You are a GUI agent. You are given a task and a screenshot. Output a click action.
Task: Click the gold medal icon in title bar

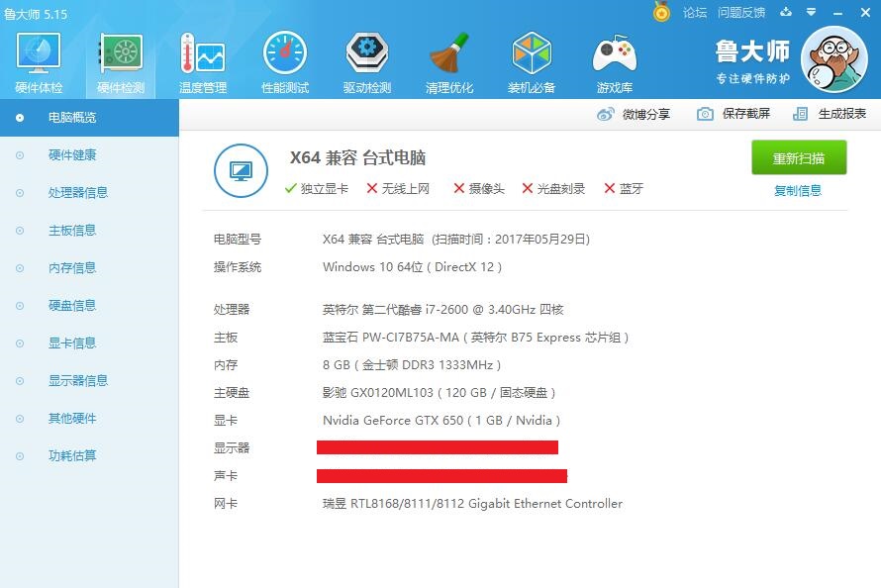pyautogui.click(x=661, y=12)
